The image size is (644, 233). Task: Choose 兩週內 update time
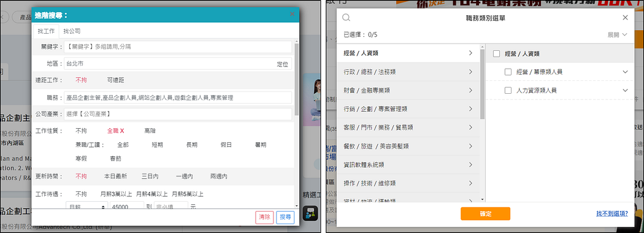[219, 177]
